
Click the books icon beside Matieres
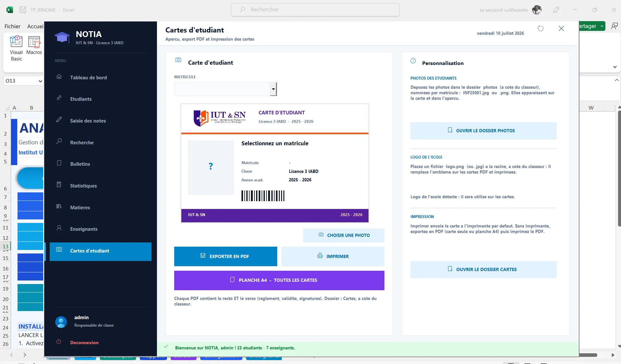pos(59,206)
